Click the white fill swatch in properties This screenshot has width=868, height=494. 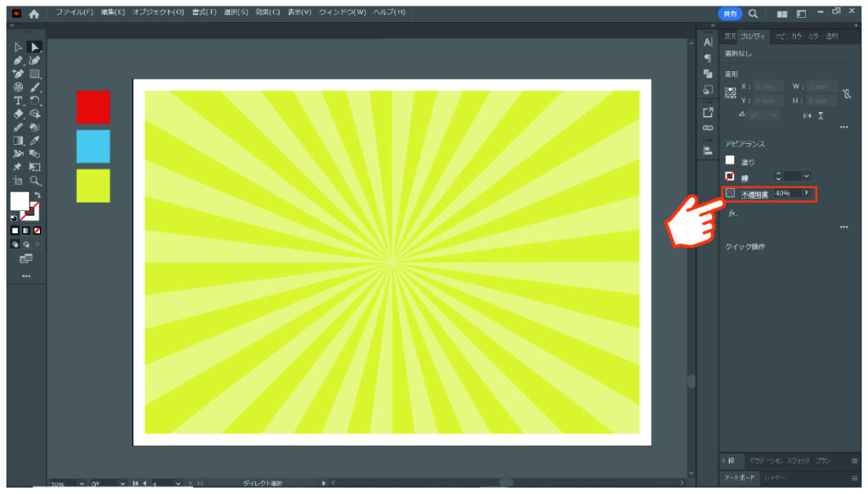point(730,160)
